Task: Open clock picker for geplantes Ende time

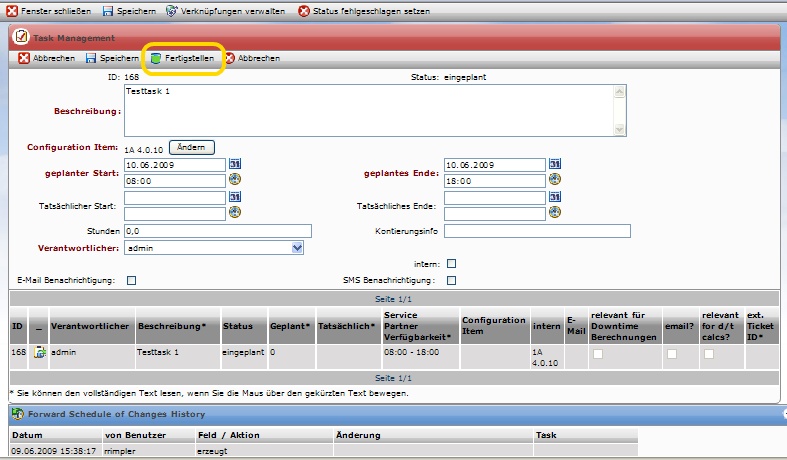Action: coord(555,180)
